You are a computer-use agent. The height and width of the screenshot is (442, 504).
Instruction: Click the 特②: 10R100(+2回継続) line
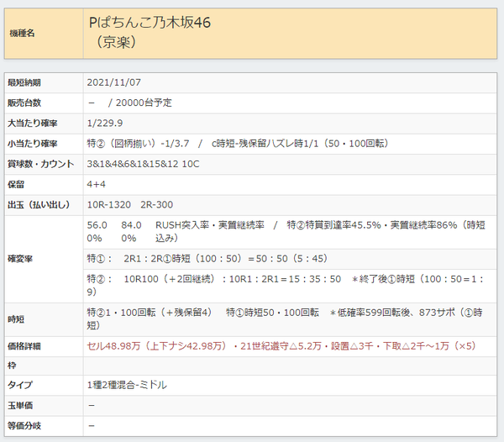pos(285,285)
